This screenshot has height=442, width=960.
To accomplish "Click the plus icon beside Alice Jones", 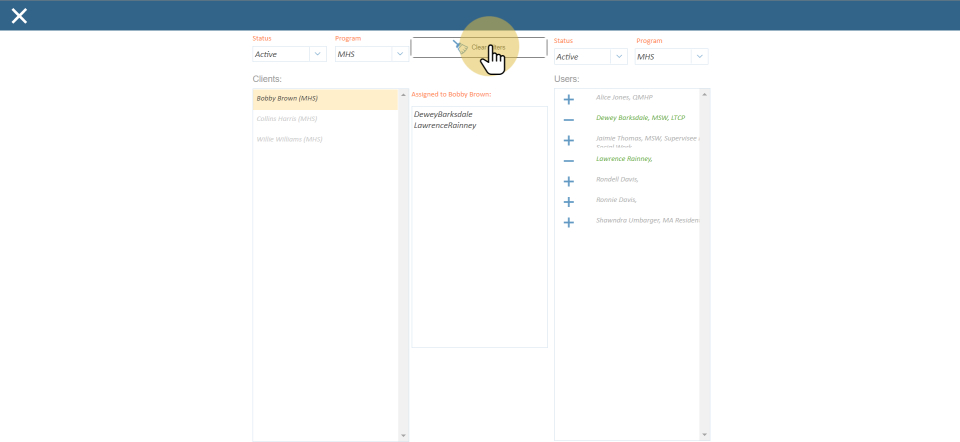I will coord(568,100).
